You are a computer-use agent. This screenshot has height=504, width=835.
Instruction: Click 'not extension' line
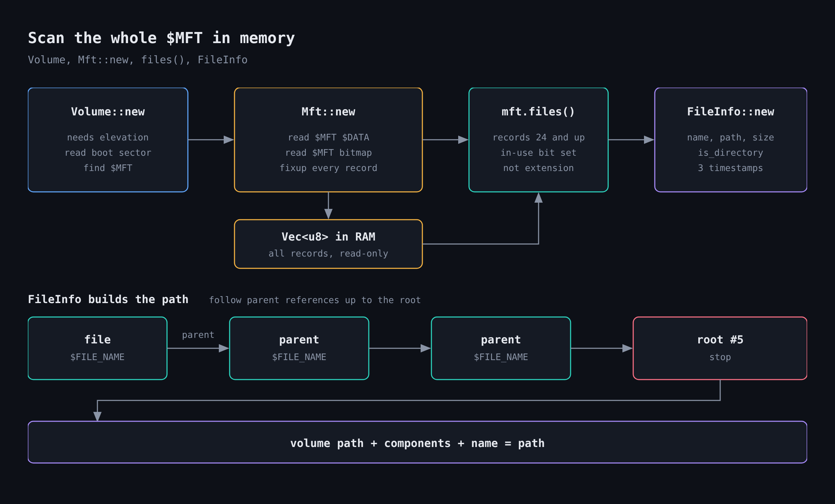point(538,168)
